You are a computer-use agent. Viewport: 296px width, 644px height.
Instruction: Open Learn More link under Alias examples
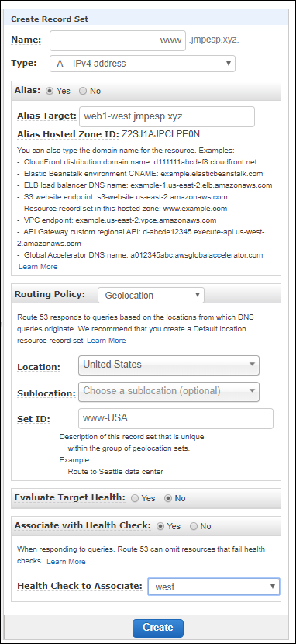[38, 267]
